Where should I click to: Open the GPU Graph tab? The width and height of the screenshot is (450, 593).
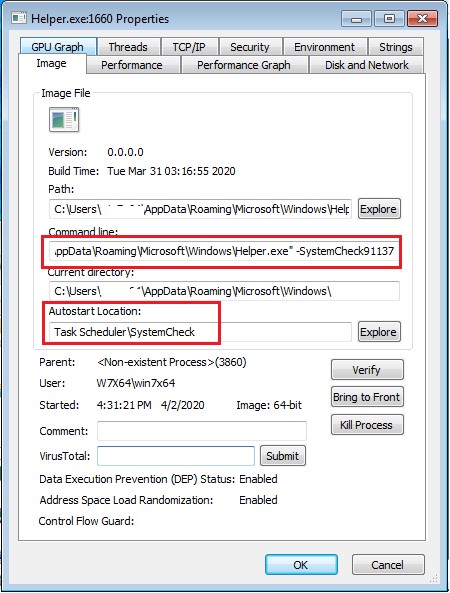(x=58, y=47)
